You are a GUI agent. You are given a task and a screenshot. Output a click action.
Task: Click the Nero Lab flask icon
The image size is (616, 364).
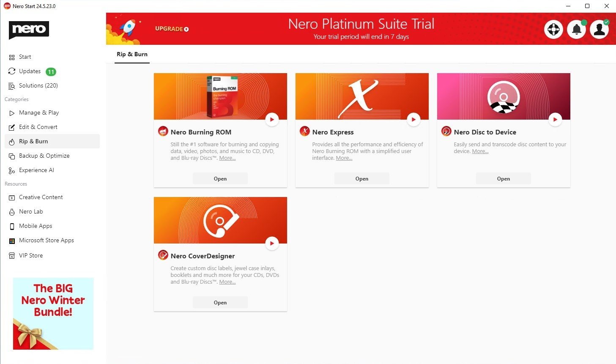[x=12, y=212]
